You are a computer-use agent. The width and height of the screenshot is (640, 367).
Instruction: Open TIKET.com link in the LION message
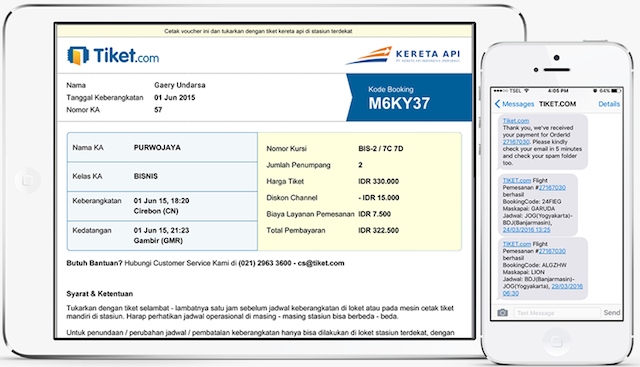coord(517,244)
